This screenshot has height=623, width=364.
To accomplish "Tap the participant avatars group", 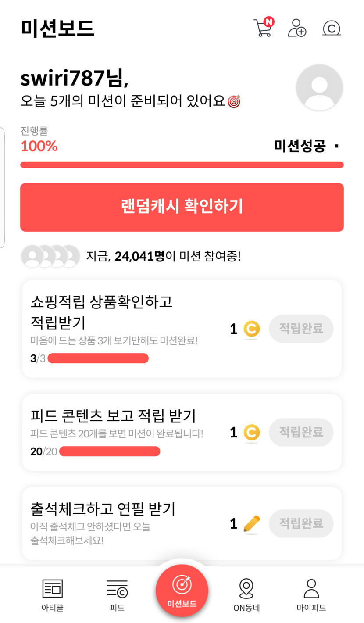I will tap(50, 256).
